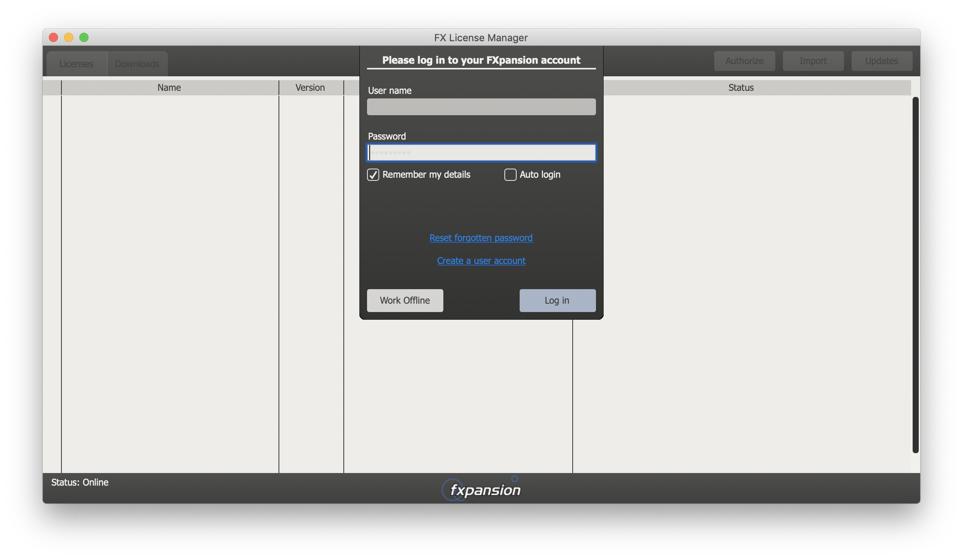Click inside the Password field
Screen dimensions: 963x560
(481, 153)
